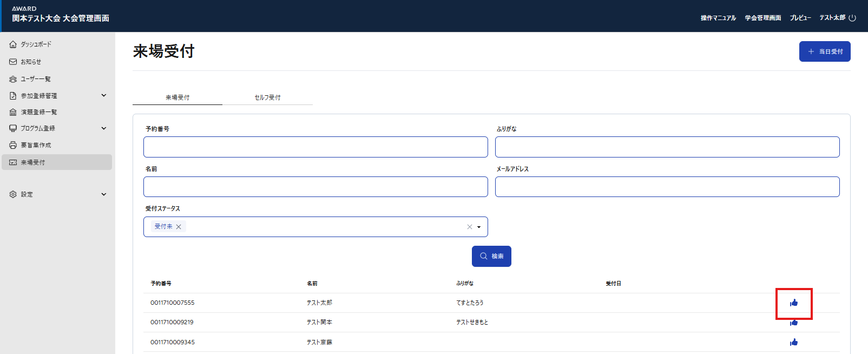Image resolution: width=868 pixels, height=354 pixels.
Task: Open 操作マニュアル link in header
Action: 718,18
